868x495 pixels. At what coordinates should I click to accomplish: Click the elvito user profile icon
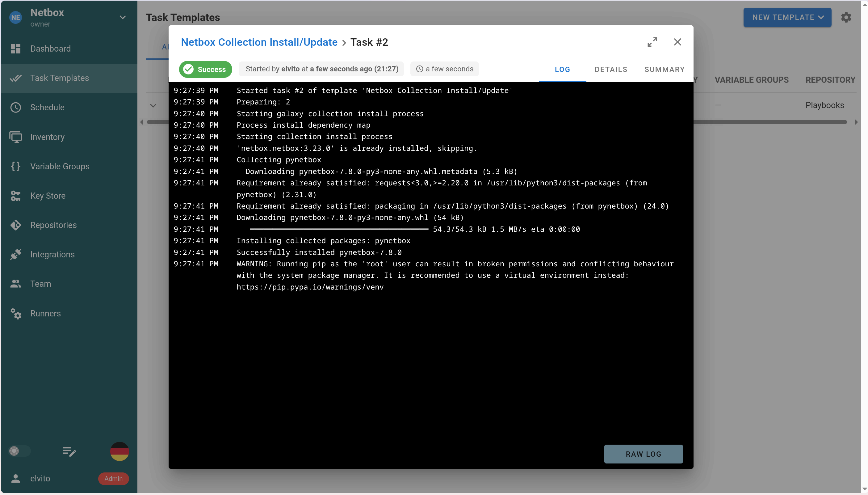coord(16,479)
